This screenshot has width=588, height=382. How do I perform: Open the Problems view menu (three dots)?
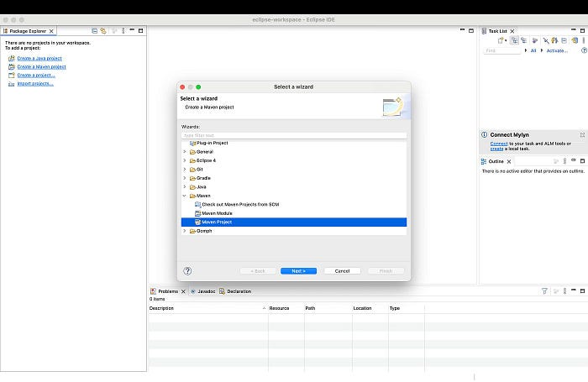click(564, 290)
